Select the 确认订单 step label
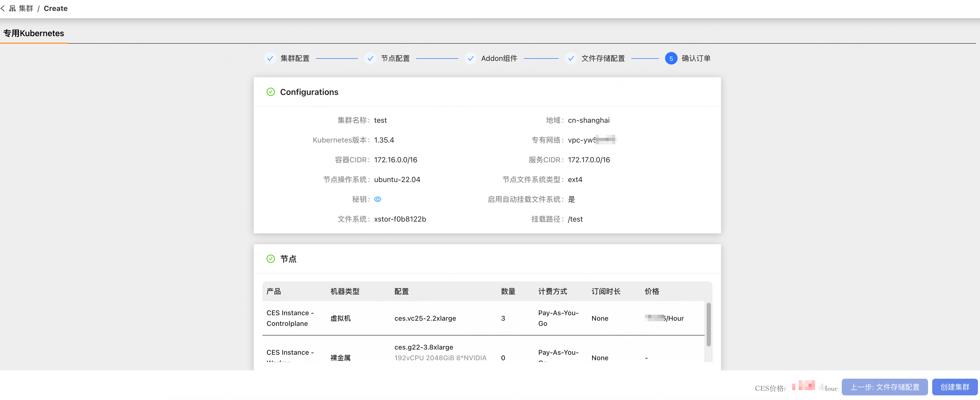This screenshot has height=400, width=980. click(696, 58)
